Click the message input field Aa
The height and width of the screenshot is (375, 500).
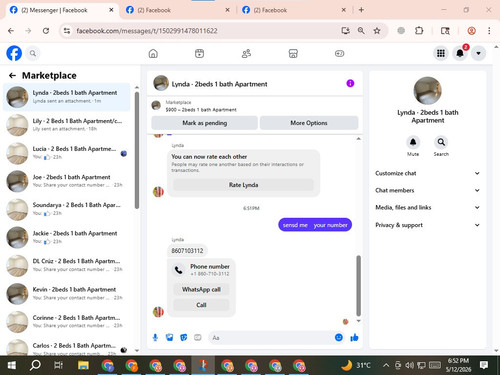(x=271, y=338)
